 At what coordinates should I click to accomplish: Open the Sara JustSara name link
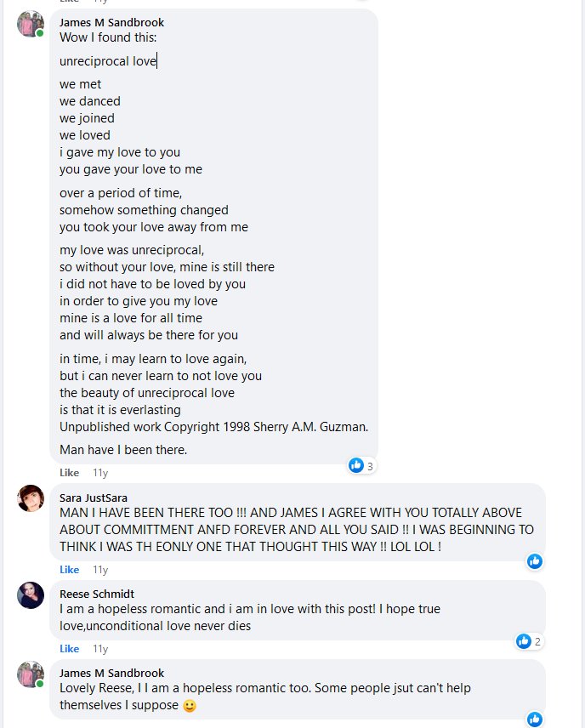coord(94,498)
